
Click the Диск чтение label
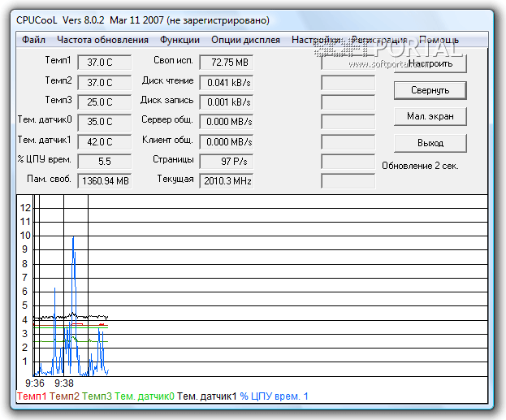point(167,80)
